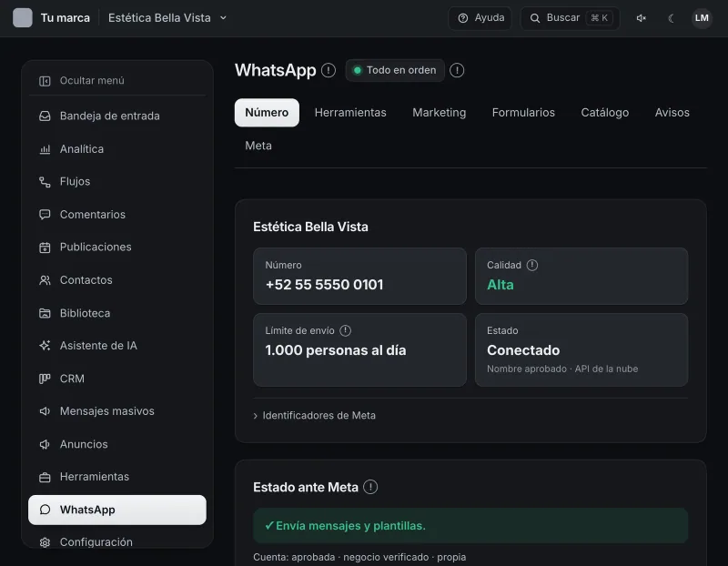Click 1.000 personas al día value

(336, 350)
